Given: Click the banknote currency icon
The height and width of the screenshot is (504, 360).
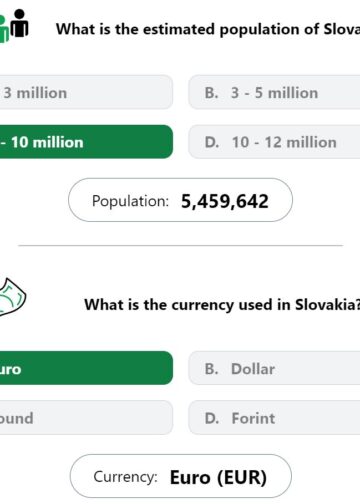Looking at the screenshot, I should pyautogui.click(x=13, y=297).
